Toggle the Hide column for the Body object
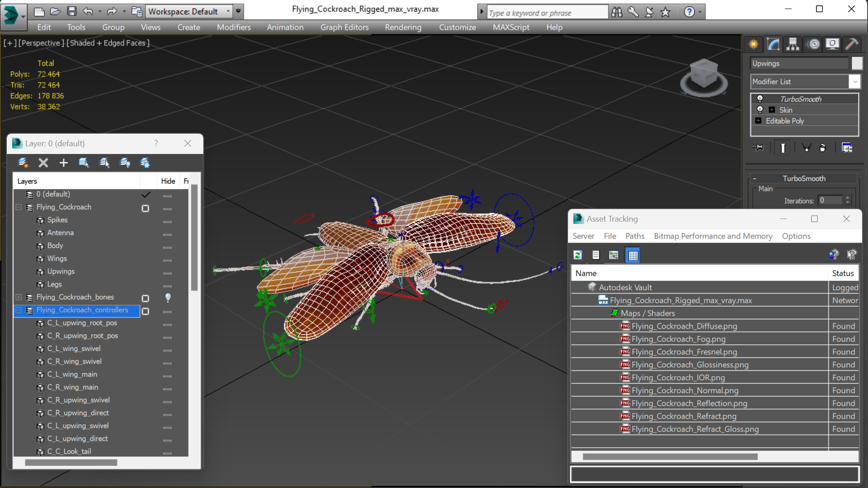This screenshot has width=868, height=488. [167, 247]
